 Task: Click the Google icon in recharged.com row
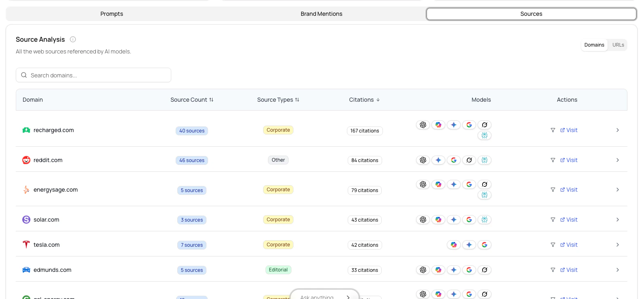tap(469, 125)
